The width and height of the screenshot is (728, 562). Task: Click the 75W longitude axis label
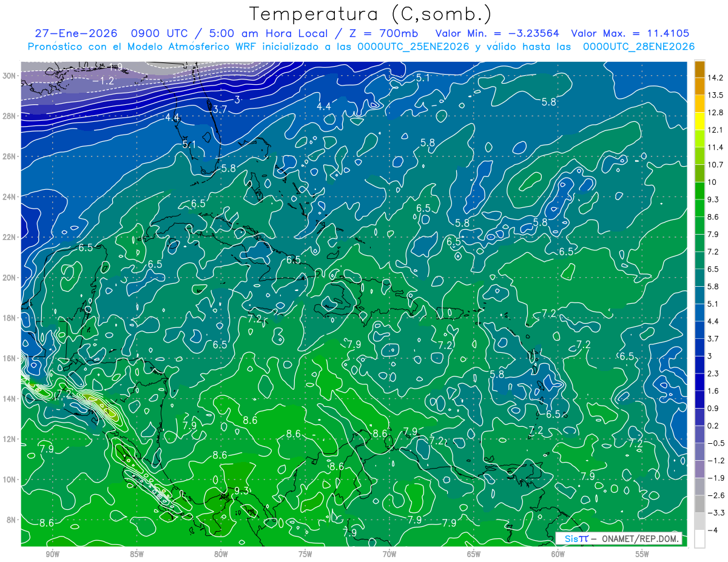click(x=305, y=554)
